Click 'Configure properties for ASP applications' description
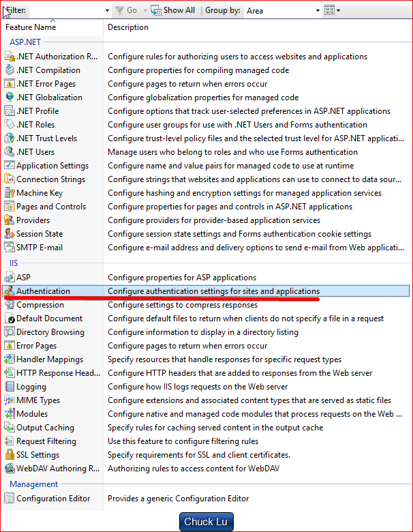The width and height of the screenshot is (413, 532). tap(182, 277)
